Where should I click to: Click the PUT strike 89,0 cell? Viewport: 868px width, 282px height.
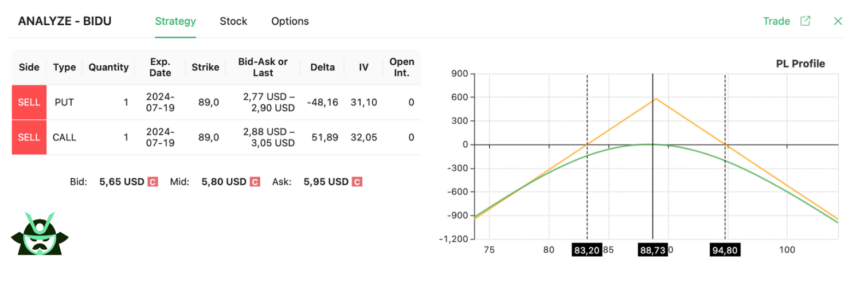205,103
